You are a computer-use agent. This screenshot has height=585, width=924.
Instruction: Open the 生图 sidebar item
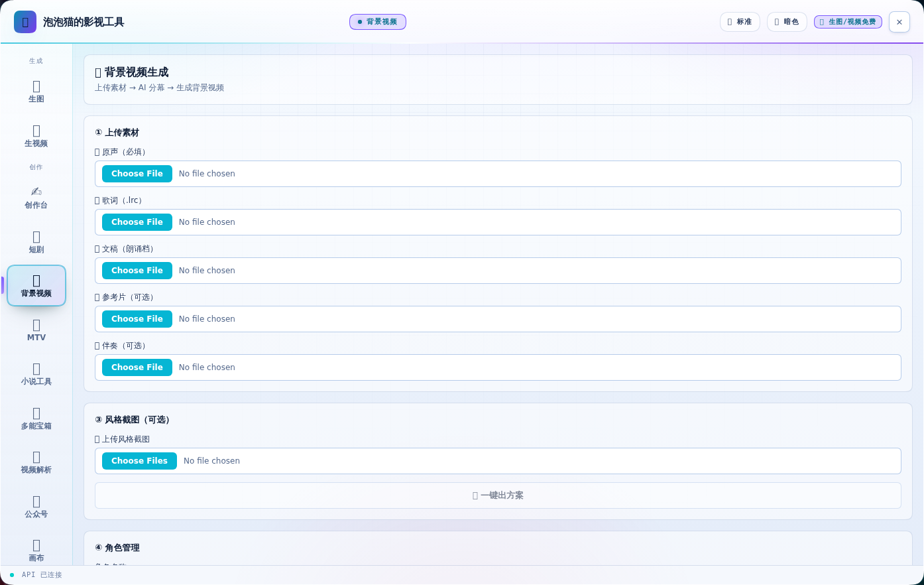click(36, 92)
